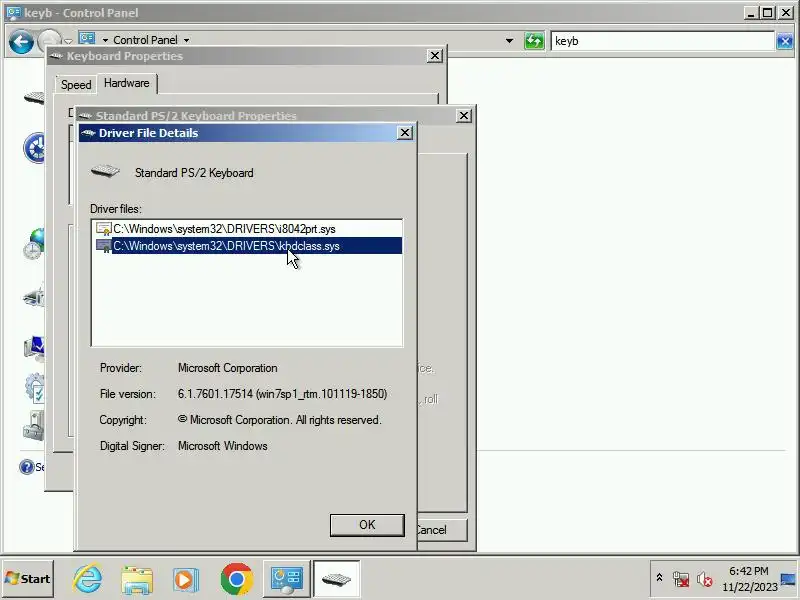Select the kbdclass.sys driver file

point(248,246)
